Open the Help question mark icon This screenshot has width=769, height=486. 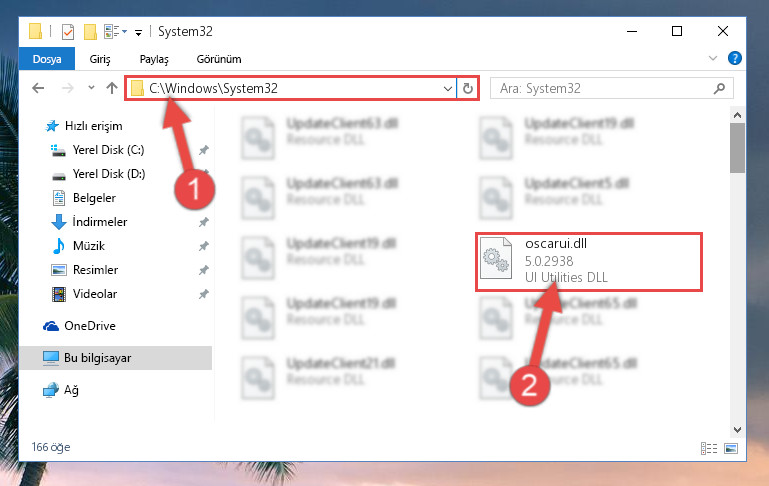pyautogui.click(x=734, y=58)
